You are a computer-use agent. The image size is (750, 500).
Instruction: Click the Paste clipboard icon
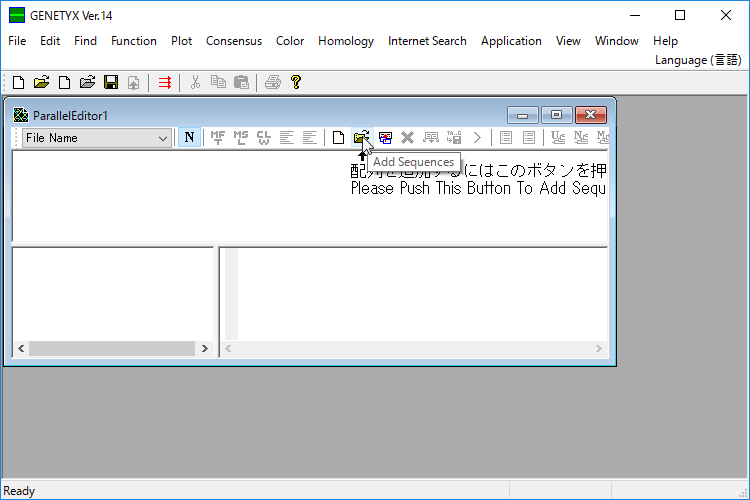pyautogui.click(x=241, y=82)
